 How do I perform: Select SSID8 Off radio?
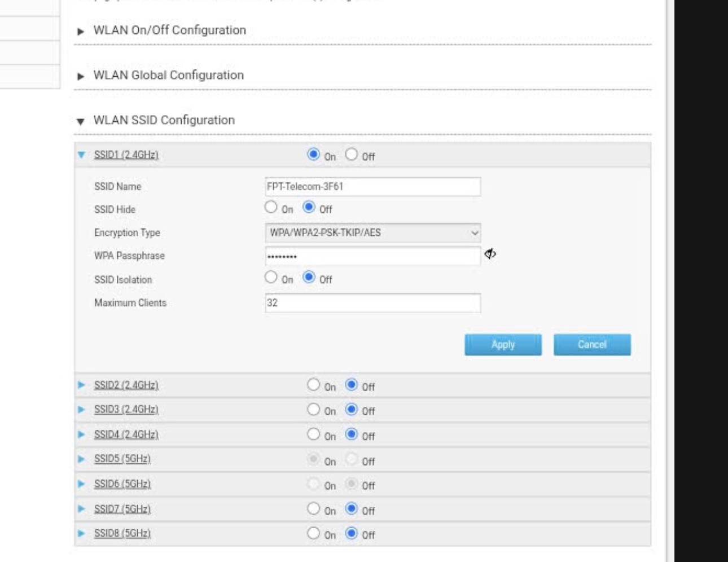(x=352, y=533)
